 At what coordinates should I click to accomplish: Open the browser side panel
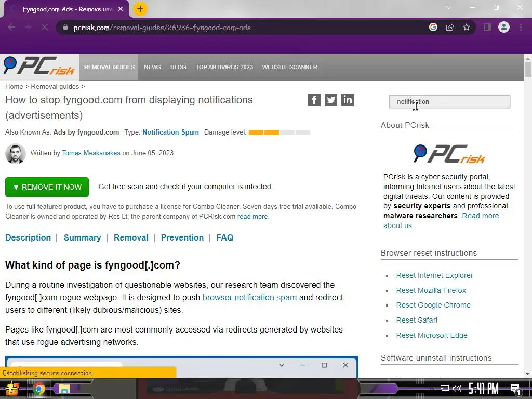tap(487, 27)
